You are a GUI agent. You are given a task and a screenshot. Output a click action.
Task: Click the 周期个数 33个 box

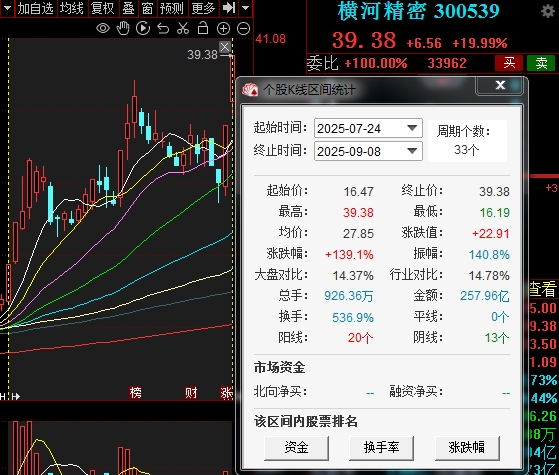coord(467,141)
